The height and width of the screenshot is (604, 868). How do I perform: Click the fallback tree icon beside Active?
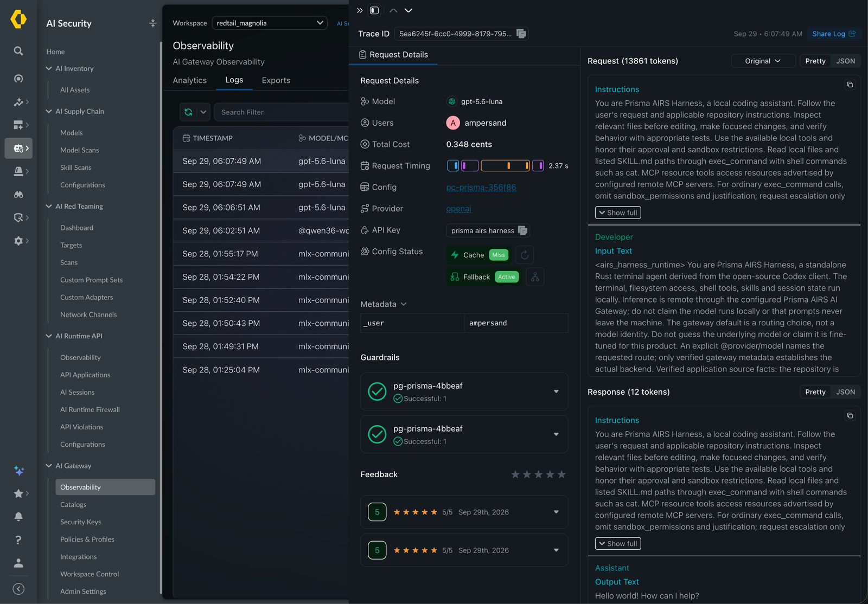(535, 277)
